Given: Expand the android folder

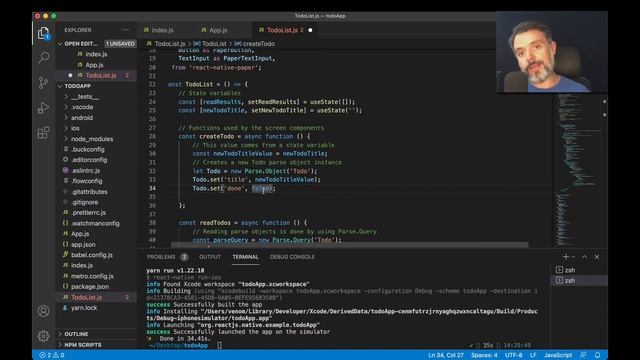Looking at the screenshot, I should click(96, 118).
